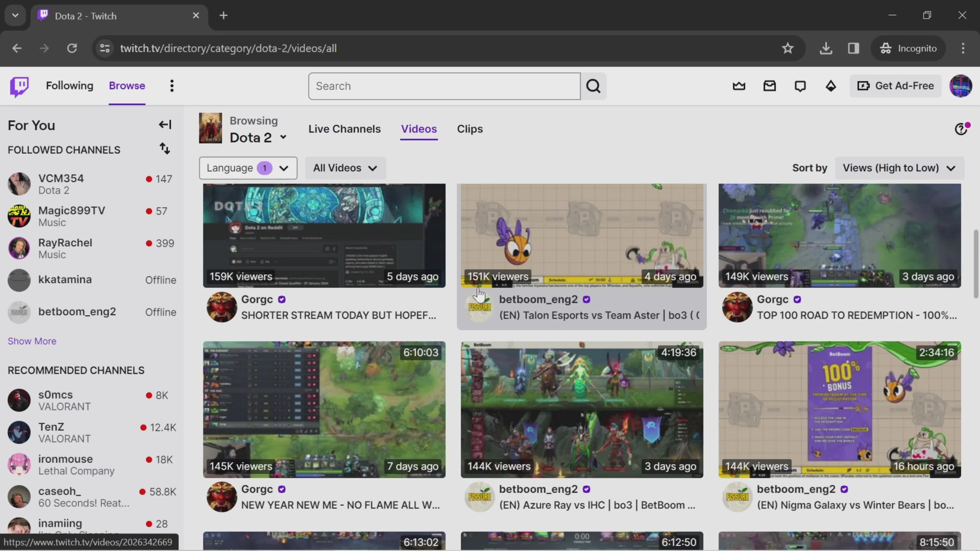Click the Get Ad-Free button

pyautogui.click(x=896, y=86)
